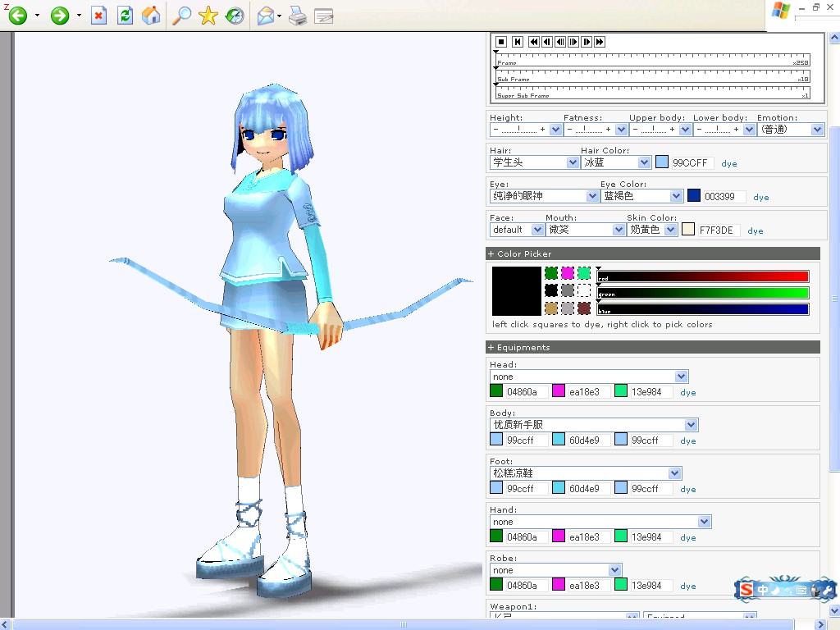The image size is (840, 630).
Task: Click the Mail envelope toolbar icon
Action: pos(267,16)
